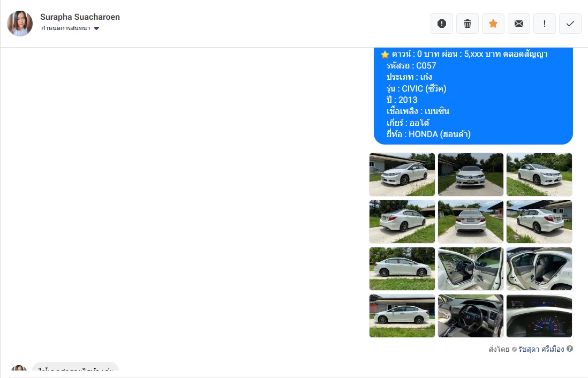Toggle the orange star follow-up icon

493,24
